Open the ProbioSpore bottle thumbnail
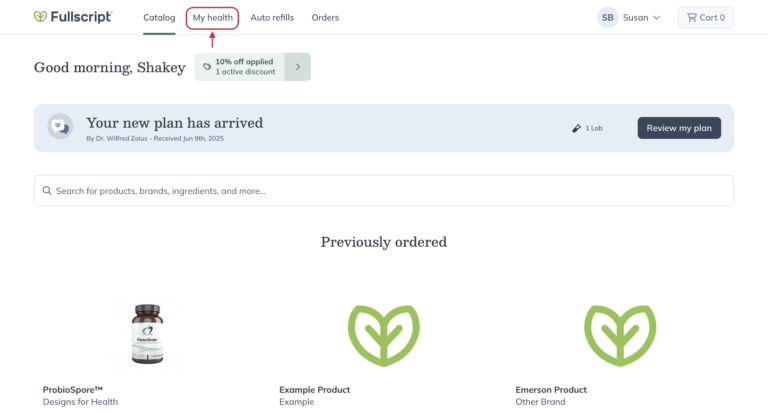768x414 pixels. coord(147,335)
